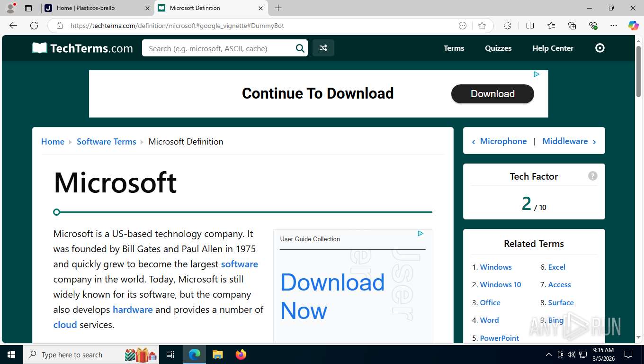This screenshot has height=364, width=644.
Task: Show hidden system tray icons
Action: (549, 355)
